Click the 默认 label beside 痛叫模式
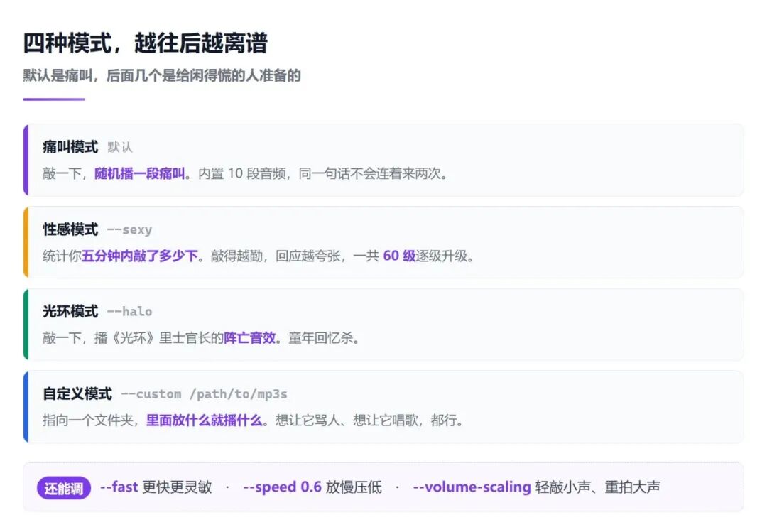 [x=120, y=147]
